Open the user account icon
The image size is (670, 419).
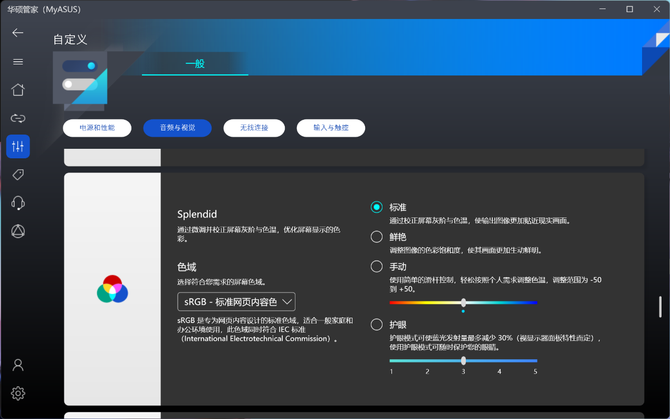[x=18, y=365]
